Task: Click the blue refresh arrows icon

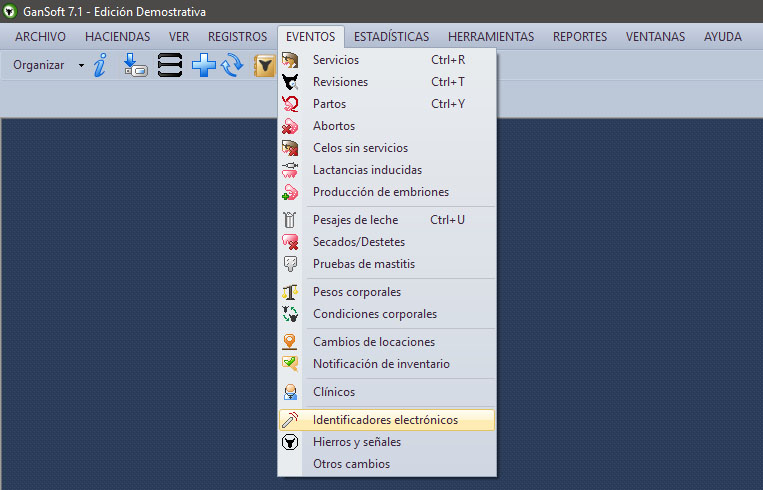Action: [x=232, y=65]
